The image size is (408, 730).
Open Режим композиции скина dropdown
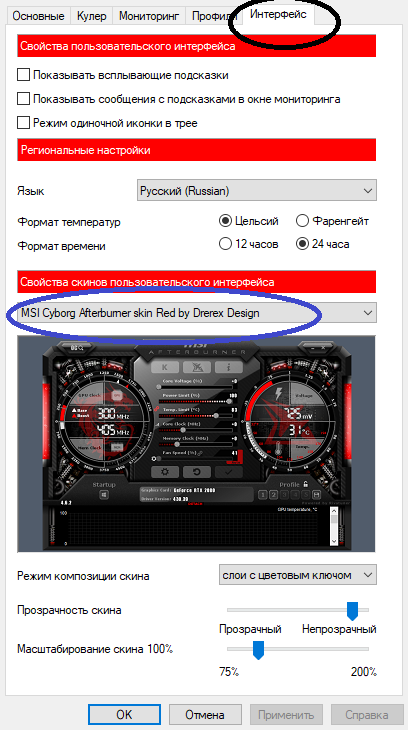[298, 575]
